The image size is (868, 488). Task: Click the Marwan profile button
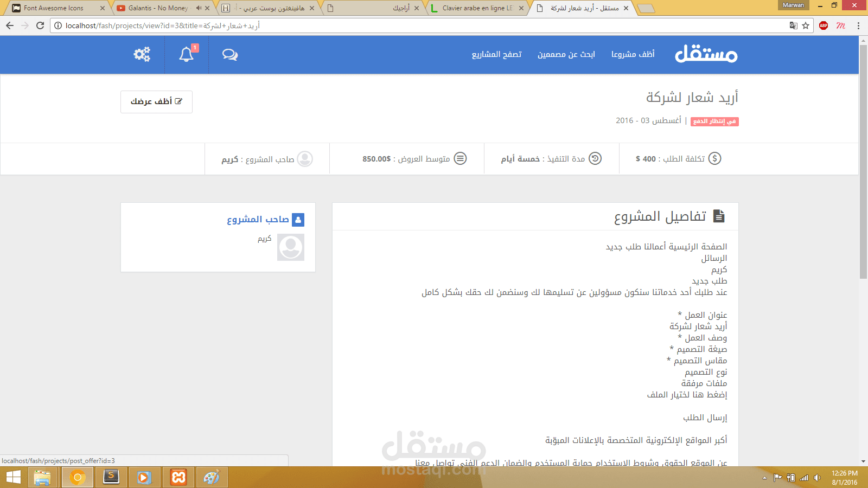click(x=793, y=5)
